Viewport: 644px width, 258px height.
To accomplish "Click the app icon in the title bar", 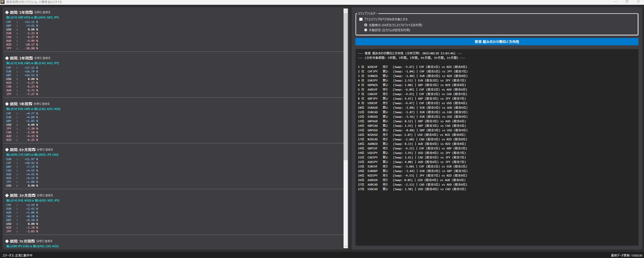I will pos(3,2).
